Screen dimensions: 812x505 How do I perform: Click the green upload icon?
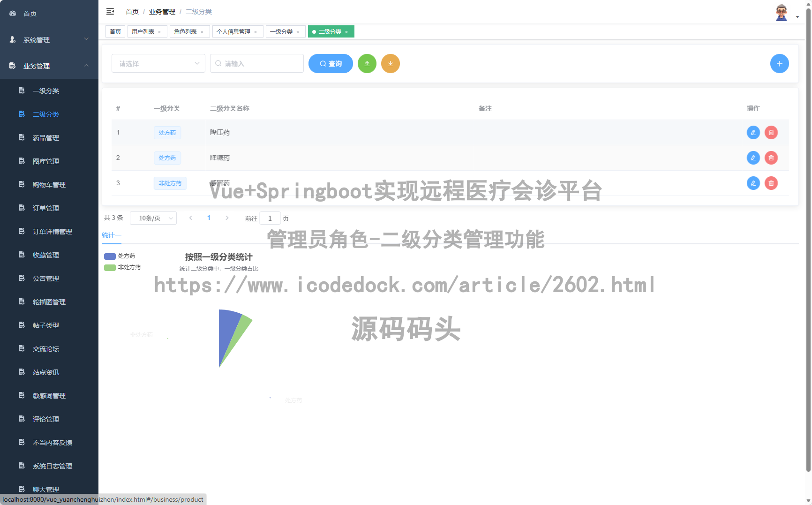point(367,63)
